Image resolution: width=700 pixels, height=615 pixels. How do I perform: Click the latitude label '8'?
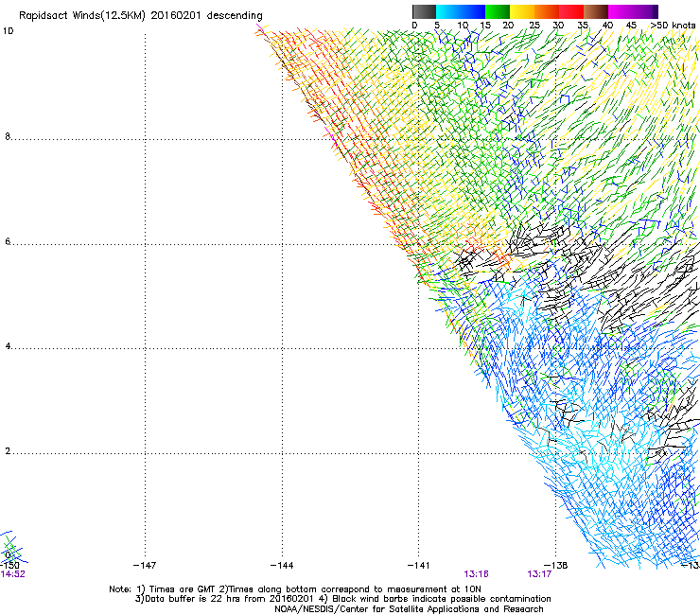8,136
